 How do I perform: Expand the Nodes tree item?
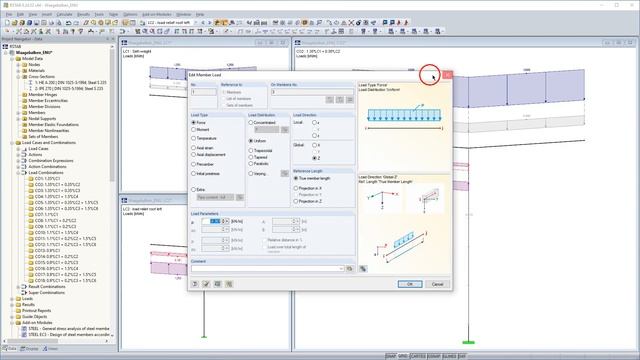[x=18, y=64]
